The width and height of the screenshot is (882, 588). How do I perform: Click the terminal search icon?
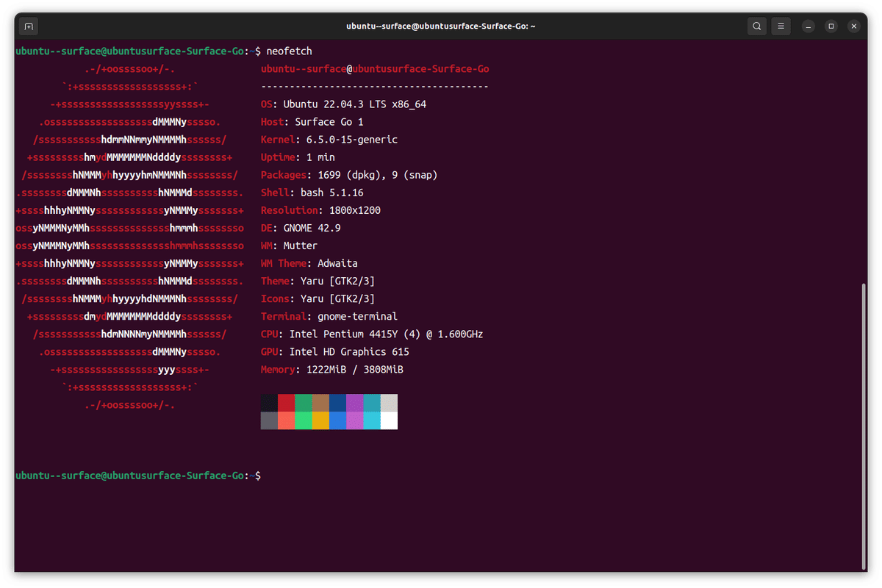757,26
